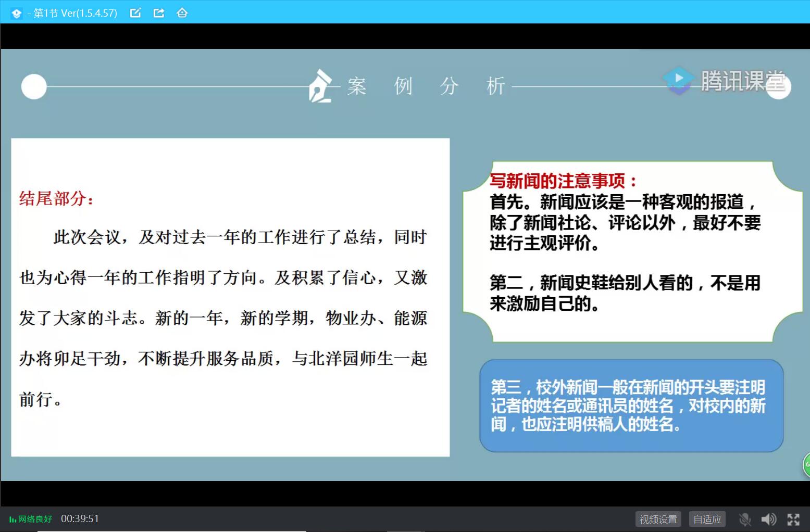810x532 pixels.
Task: Click the 第1节 Ver(1.5.4.57) window title
Action: point(75,13)
